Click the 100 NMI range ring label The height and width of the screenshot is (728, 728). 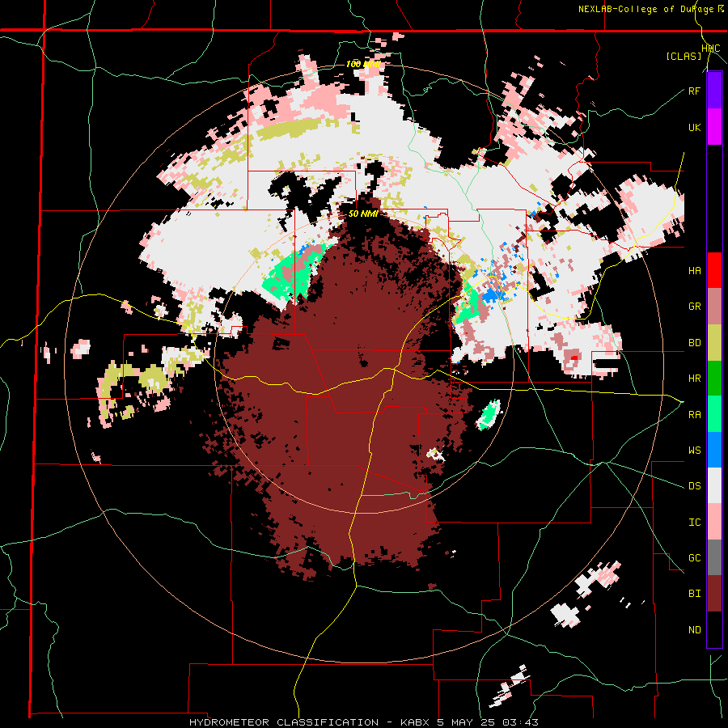363,64
